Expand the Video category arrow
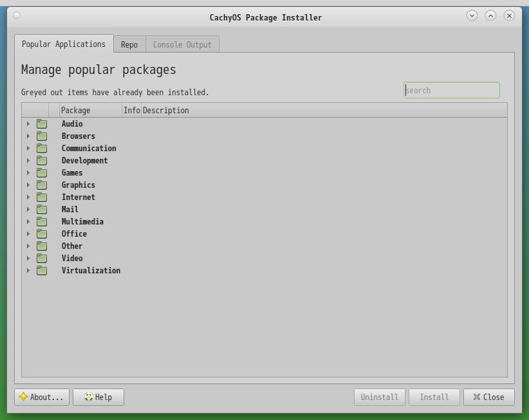 click(28, 258)
